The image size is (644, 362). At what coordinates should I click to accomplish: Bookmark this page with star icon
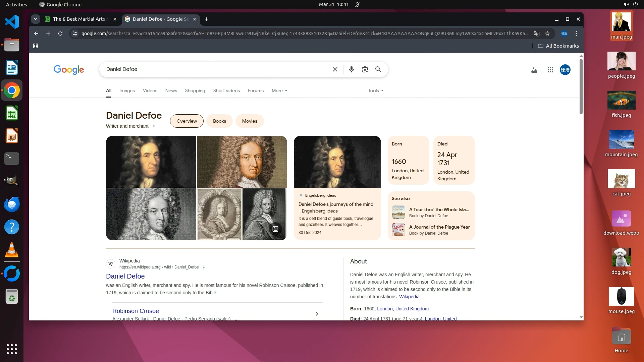547,34
